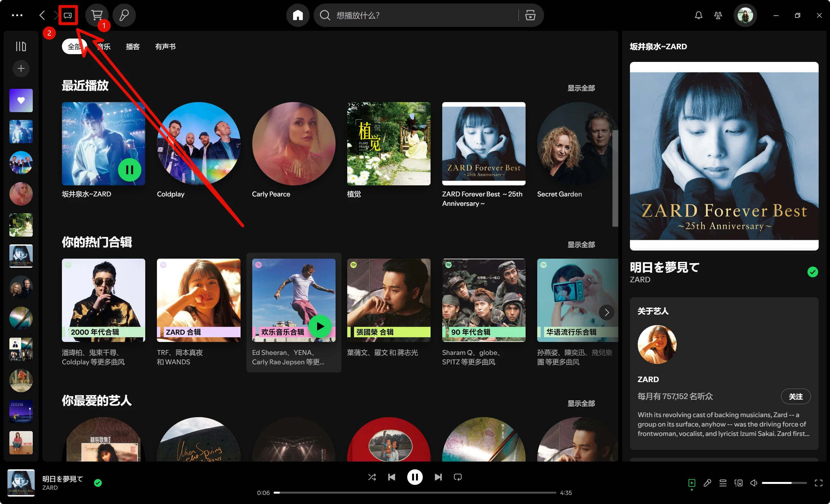Toggle the saved checkmark in the right panel
Screen dimensions: 830x504
812,272
